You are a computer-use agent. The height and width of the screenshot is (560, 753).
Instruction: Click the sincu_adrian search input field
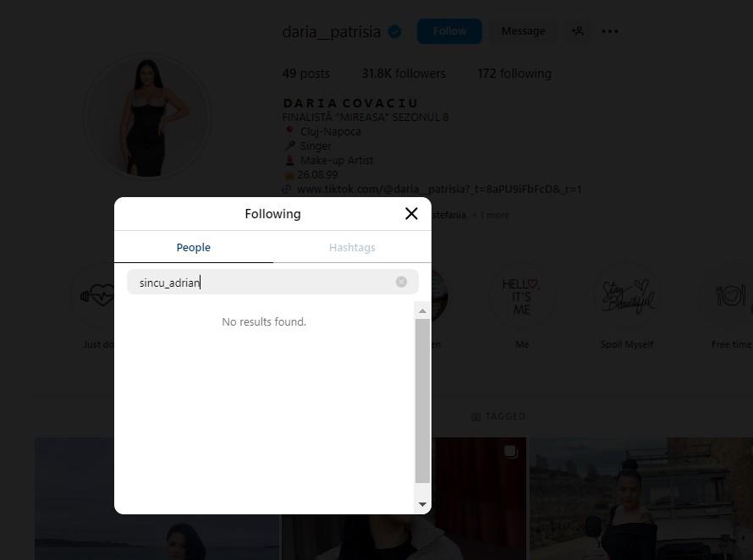tap(262, 283)
